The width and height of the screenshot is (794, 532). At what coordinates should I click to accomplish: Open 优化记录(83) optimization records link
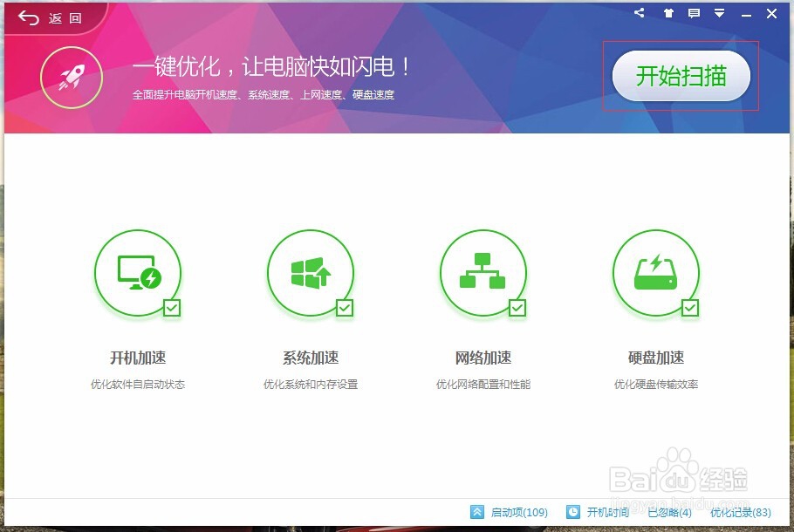point(740,512)
